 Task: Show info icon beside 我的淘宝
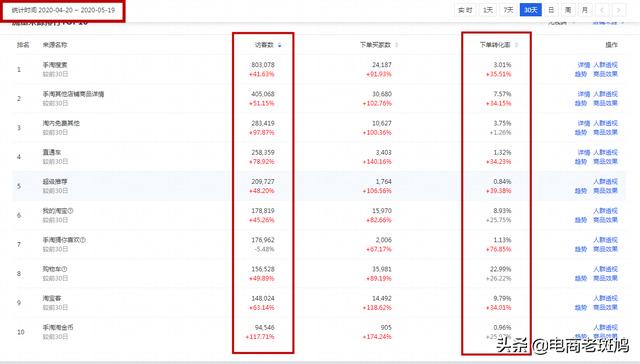(70, 211)
